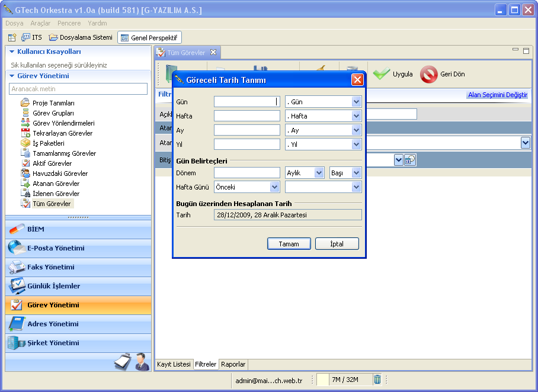Click the Geri Dön red icon
The width and height of the screenshot is (538, 392).
click(428, 74)
